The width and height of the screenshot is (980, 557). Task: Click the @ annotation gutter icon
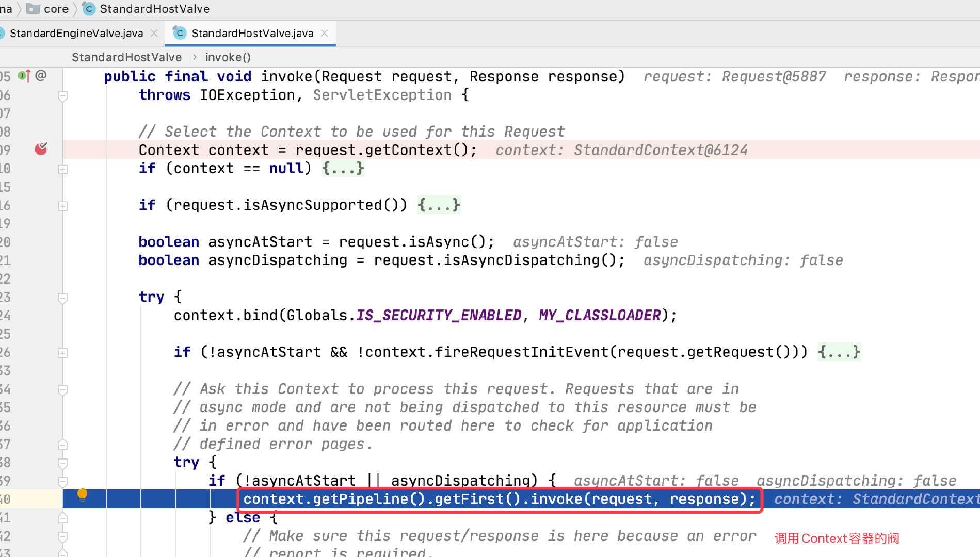point(41,76)
